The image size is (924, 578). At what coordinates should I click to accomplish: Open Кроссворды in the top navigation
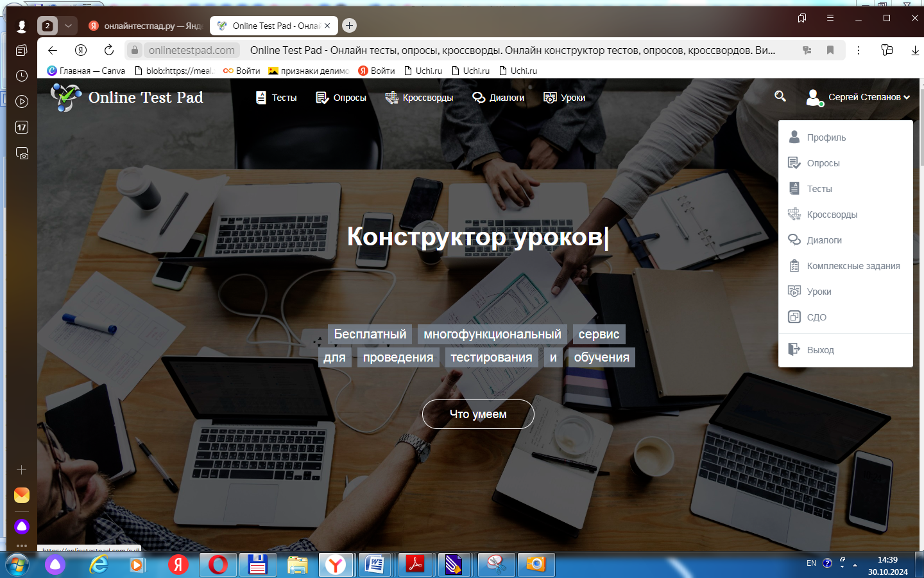point(420,98)
